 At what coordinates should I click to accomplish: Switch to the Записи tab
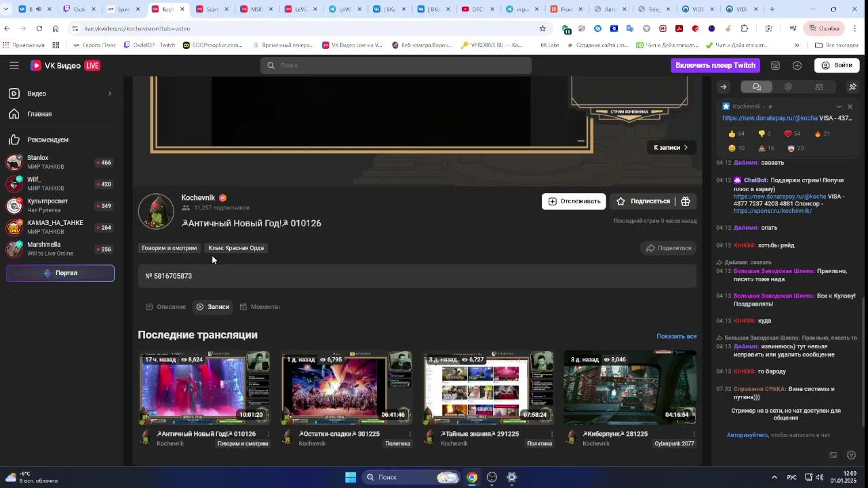click(213, 307)
